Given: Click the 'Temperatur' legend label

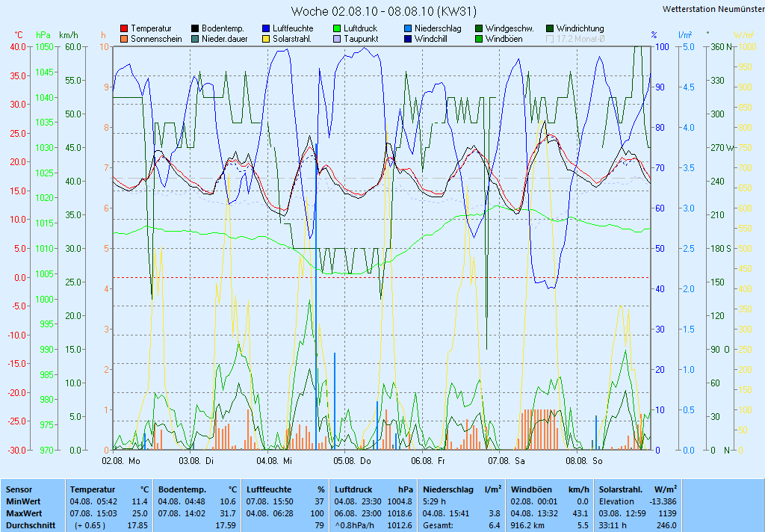Looking at the screenshot, I should [x=151, y=29].
